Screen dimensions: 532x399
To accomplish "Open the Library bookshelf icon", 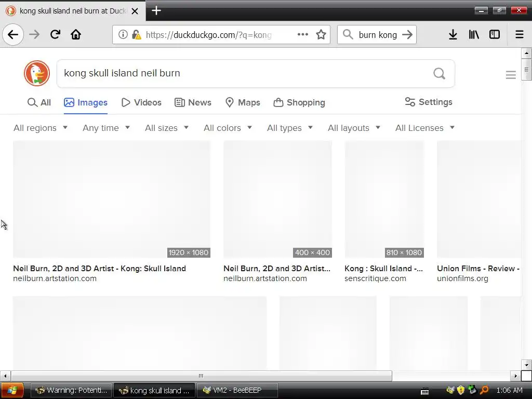I will pyautogui.click(x=474, y=34).
